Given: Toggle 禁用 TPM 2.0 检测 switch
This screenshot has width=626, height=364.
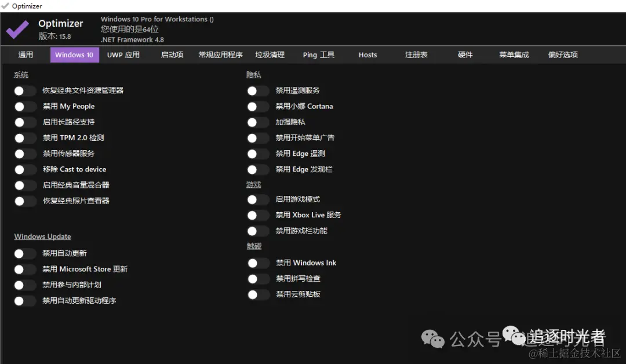Looking at the screenshot, I should (x=25, y=138).
